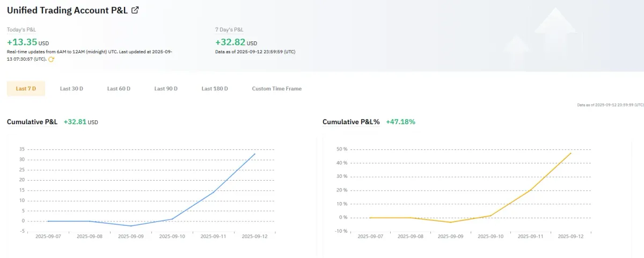Click yellow line endpoint at 2025-09-12
The width and height of the screenshot is (644, 258).
point(571,153)
